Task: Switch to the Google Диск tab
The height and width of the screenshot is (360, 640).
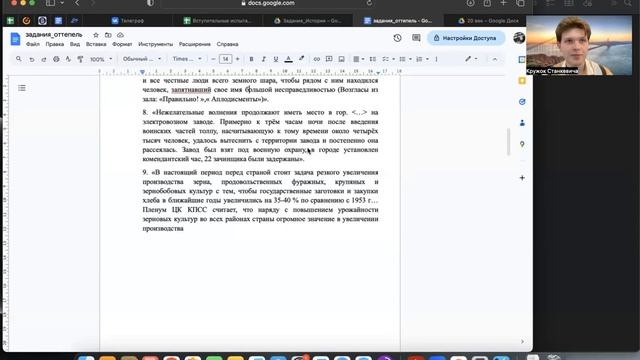Action: tap(488, 20)
